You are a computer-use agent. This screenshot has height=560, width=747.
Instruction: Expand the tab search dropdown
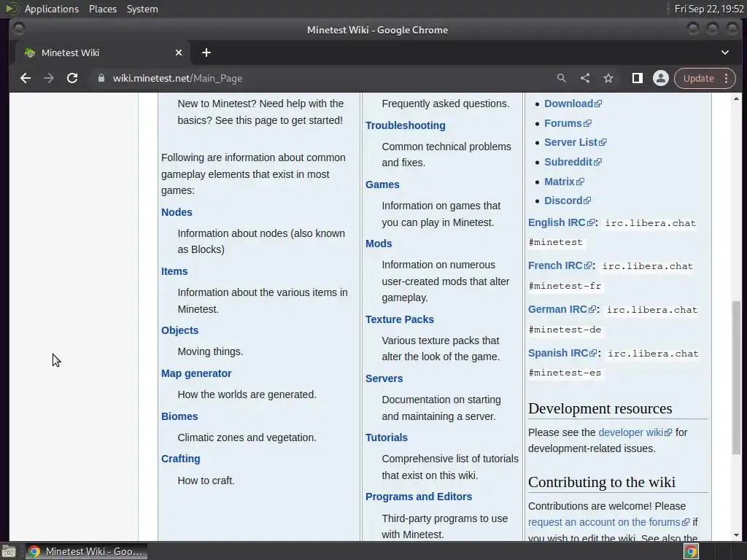point(724,52)
